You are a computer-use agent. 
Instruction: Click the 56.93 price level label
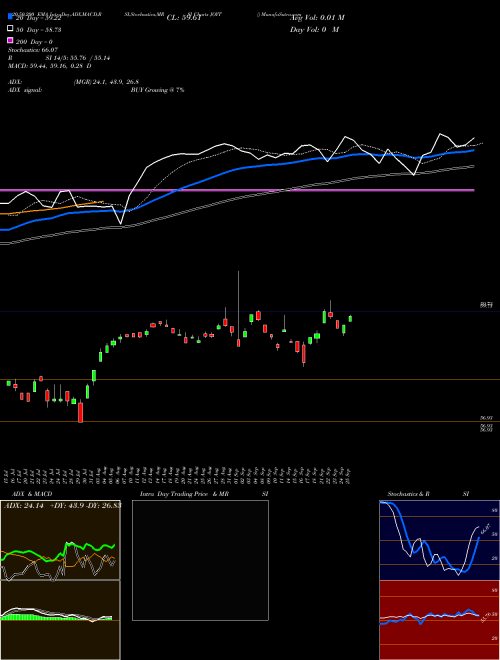point(486,418)
